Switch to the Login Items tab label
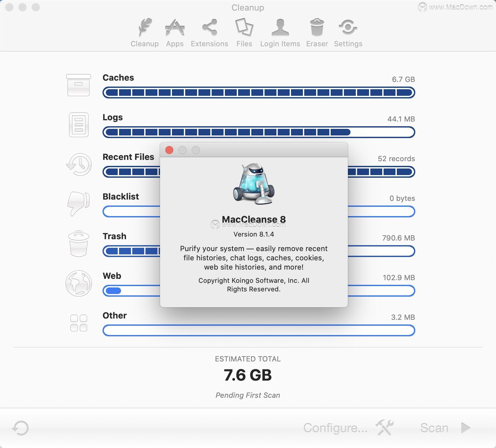Image resolution: width=496 pixels, height=448 pixels. click(280, 44)
